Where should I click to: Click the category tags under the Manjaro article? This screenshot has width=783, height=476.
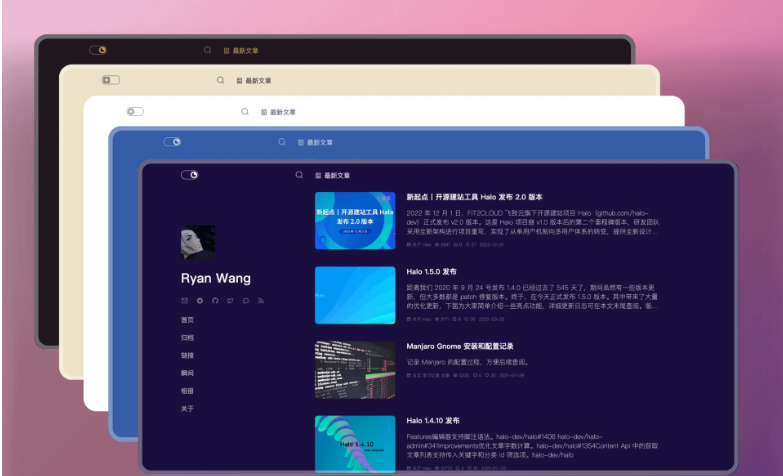[x=428, y=375]
